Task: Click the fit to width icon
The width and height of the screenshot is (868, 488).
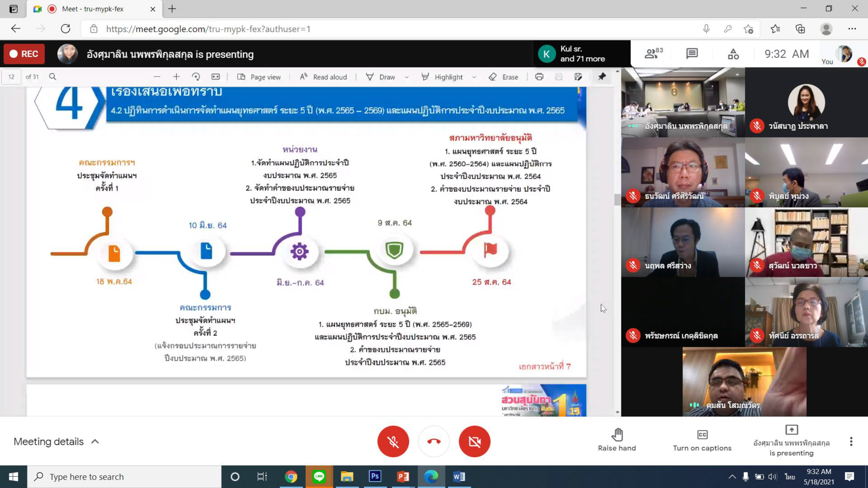Action: (216, 77)
